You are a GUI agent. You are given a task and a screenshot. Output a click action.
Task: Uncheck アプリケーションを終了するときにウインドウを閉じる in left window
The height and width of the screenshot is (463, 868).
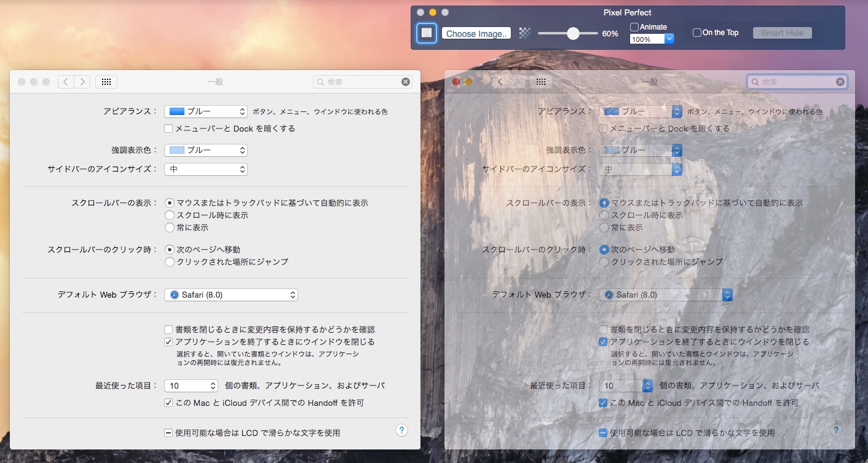pos(168,342)
